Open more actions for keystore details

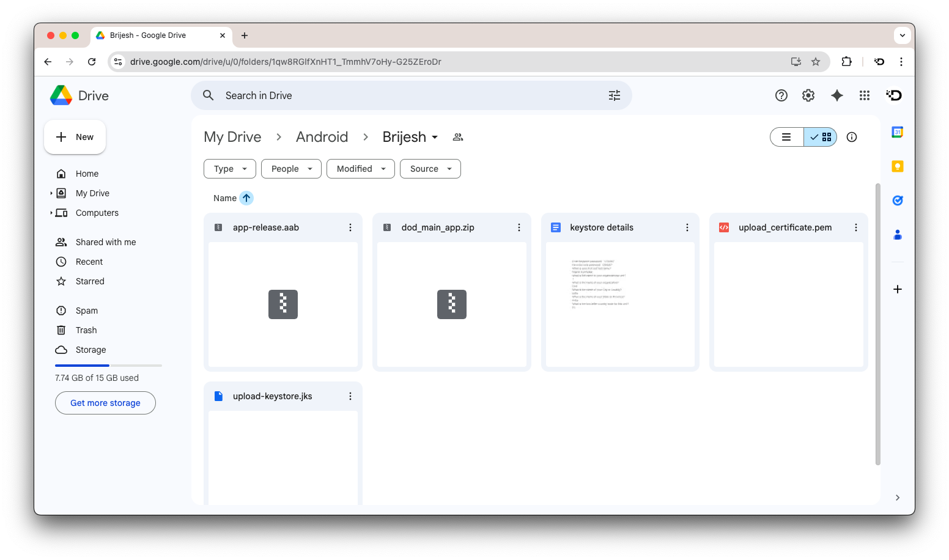[687, 227]
